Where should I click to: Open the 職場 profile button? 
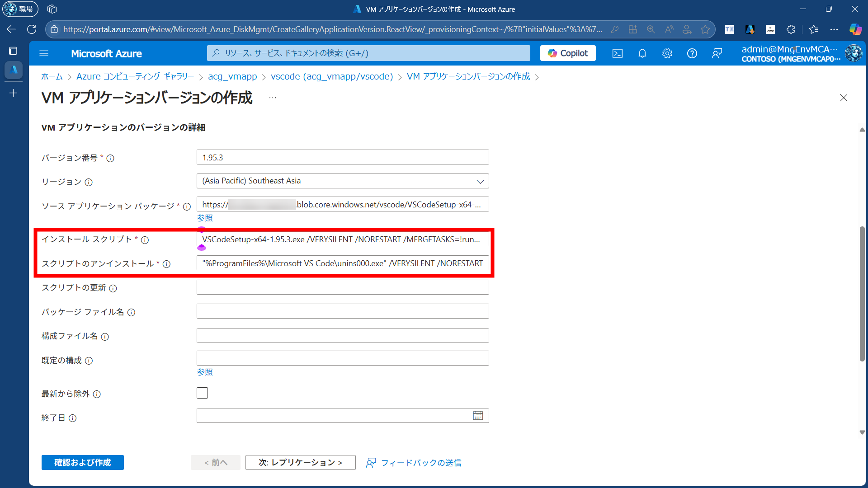click(x=20, y=9)
